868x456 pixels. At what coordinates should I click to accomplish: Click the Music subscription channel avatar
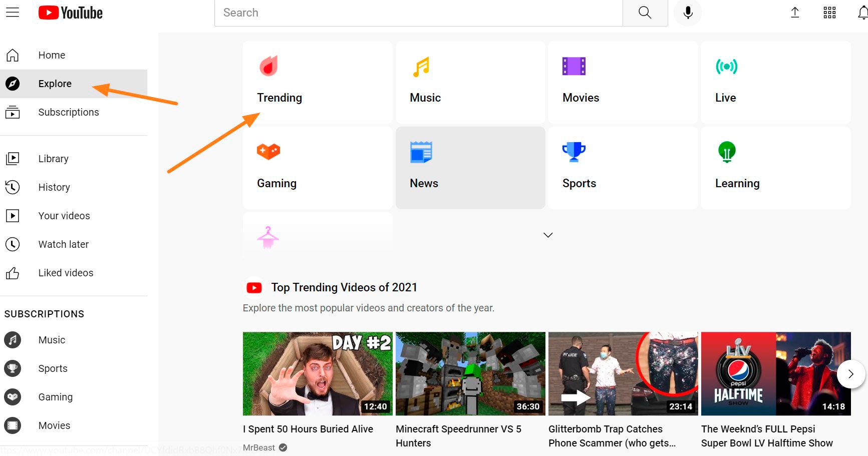coord(13,340)
